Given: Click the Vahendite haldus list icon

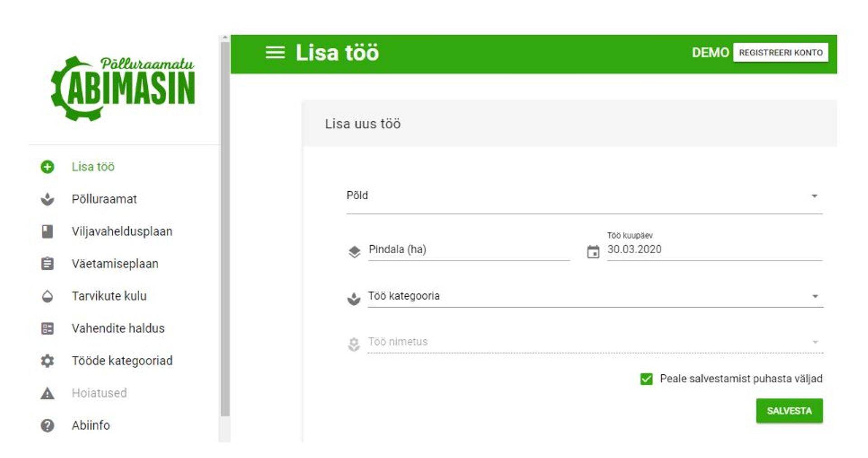Looking at the screenshot, I should tap(47, 328).
